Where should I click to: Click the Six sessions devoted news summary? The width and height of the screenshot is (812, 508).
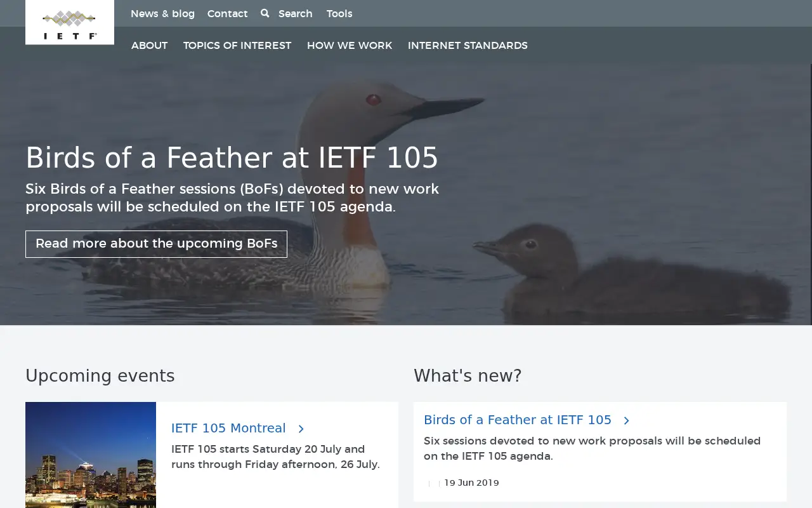[592, 448]
